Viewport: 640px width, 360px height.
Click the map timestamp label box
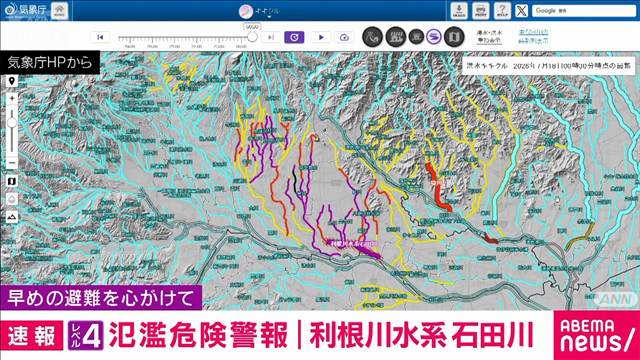(x=549, y=66)
